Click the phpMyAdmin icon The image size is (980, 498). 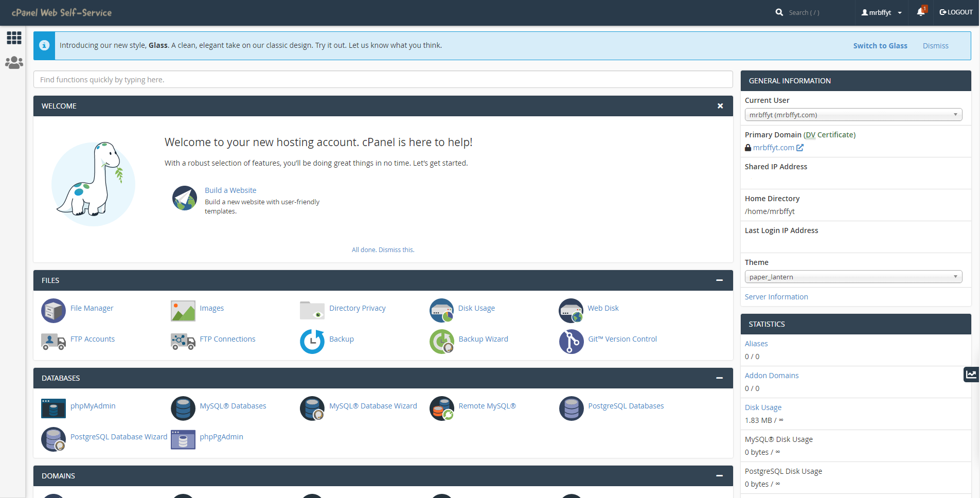(54, 408)
